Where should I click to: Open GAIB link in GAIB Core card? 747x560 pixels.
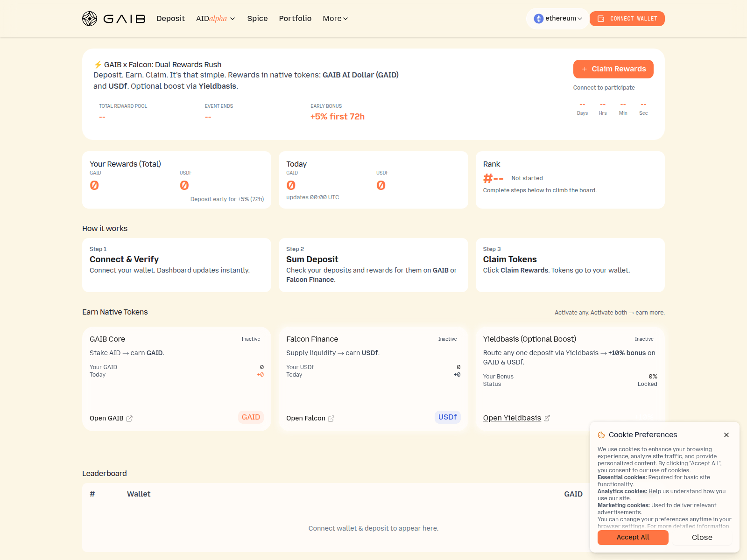coord(111,418)
